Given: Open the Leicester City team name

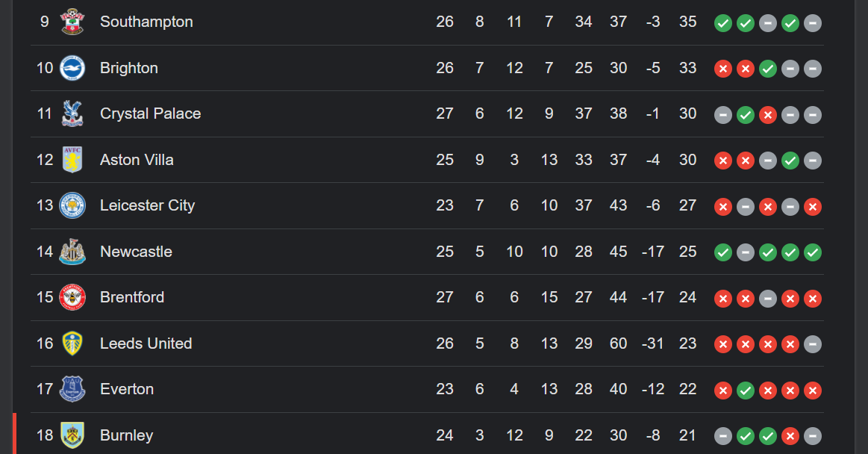Looking at the screenshot, I should coord(147,205).
